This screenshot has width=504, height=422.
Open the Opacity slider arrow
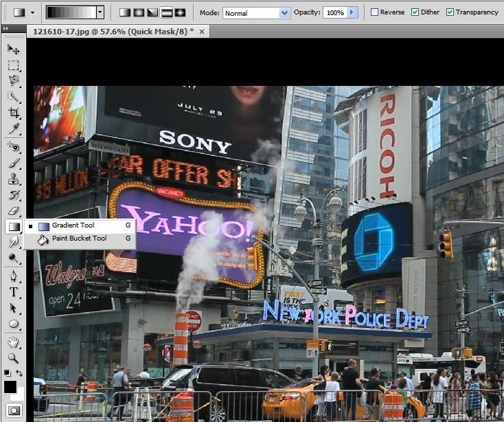pyautogui.click(x=352, y=12)
